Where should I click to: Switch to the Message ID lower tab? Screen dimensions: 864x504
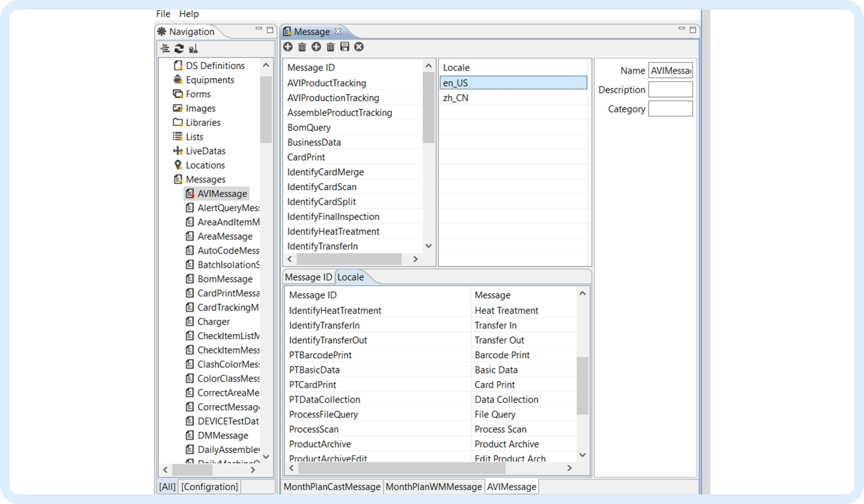[308, 277]
